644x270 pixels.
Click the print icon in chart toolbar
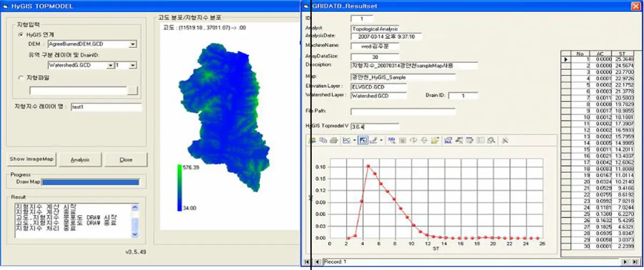click(x=333, y=141)
